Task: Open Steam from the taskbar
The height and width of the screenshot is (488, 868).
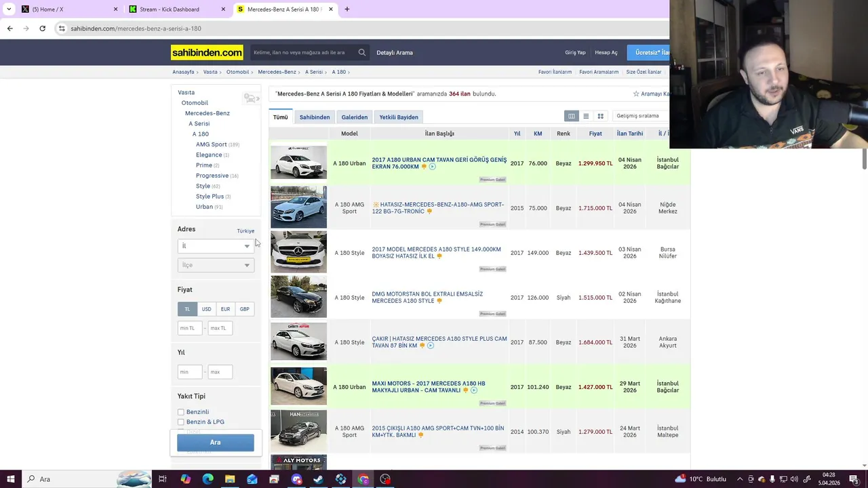Action: click(319, 479)
